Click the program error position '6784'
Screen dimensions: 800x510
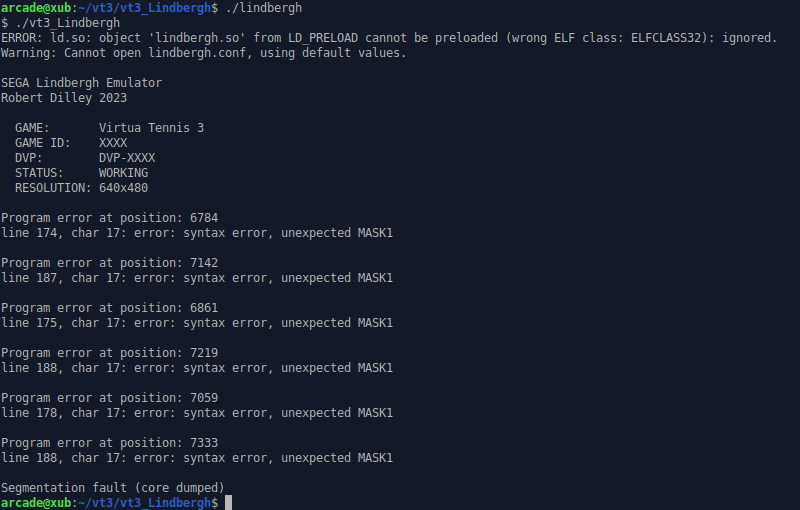(x=204, y=218)
